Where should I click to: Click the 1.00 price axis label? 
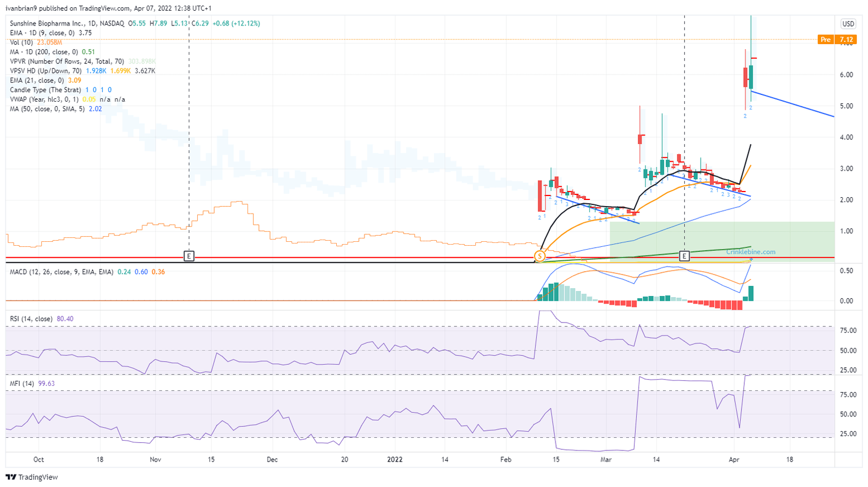(x=846, y=231)
